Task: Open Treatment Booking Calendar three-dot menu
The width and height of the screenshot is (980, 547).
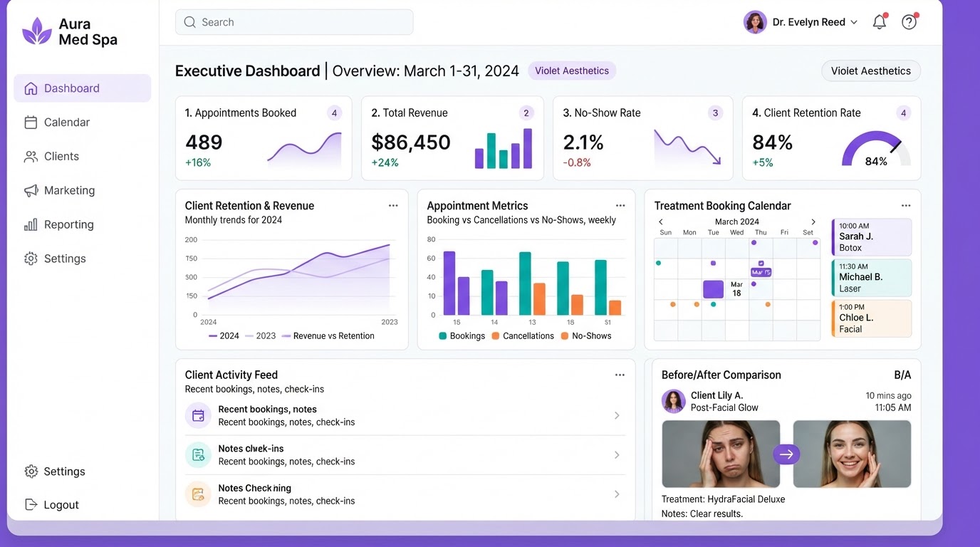Action: pos(905,205)
